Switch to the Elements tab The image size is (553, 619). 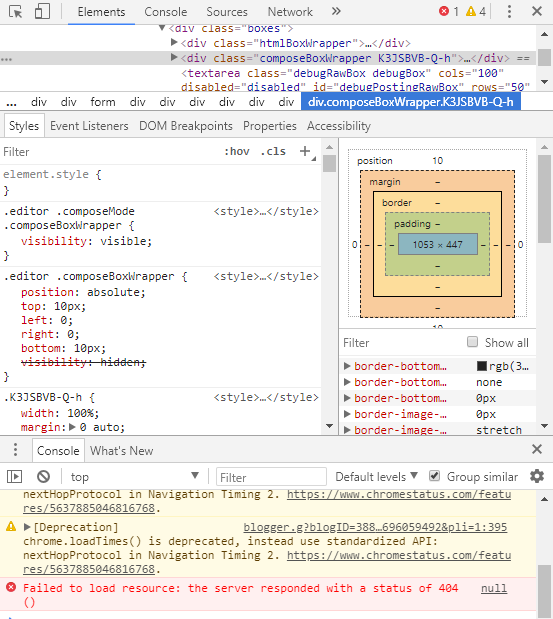[101, 12]
